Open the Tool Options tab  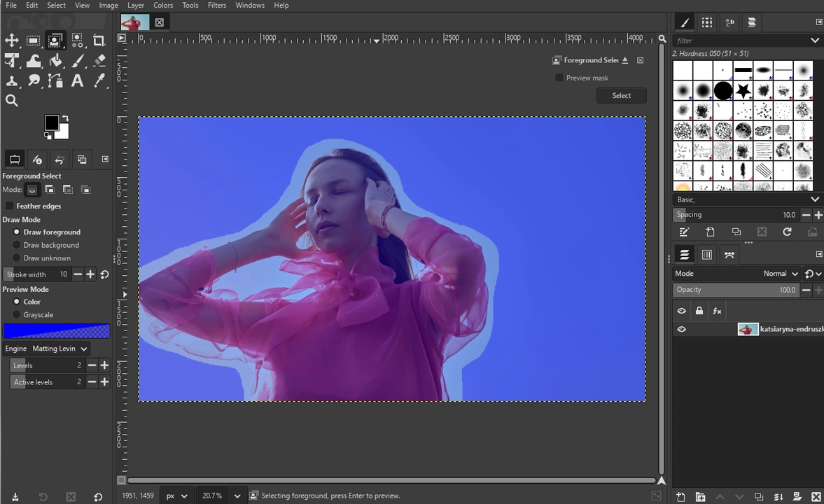15,159
